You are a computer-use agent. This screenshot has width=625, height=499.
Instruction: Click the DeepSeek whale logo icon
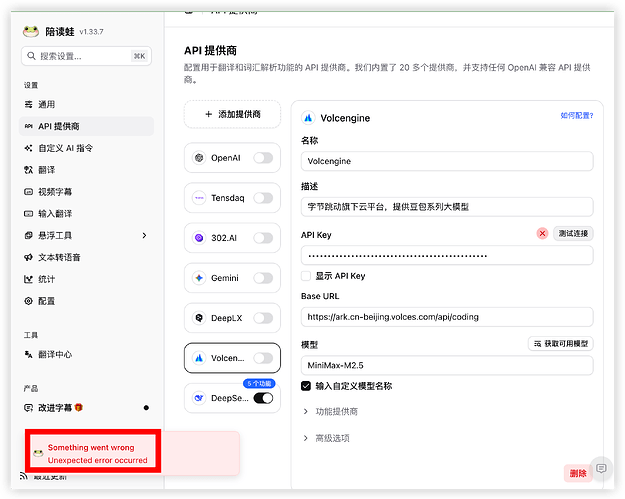coord(199,398)
